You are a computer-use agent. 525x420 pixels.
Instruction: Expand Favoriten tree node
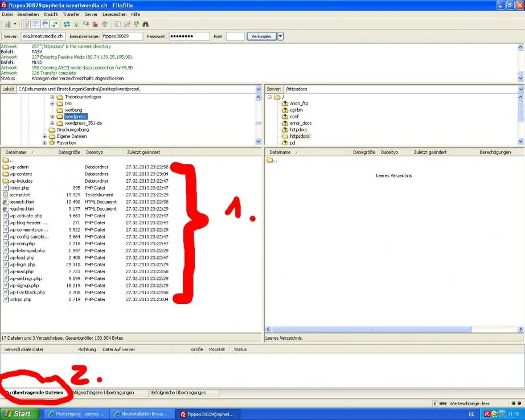pos(44,143)
